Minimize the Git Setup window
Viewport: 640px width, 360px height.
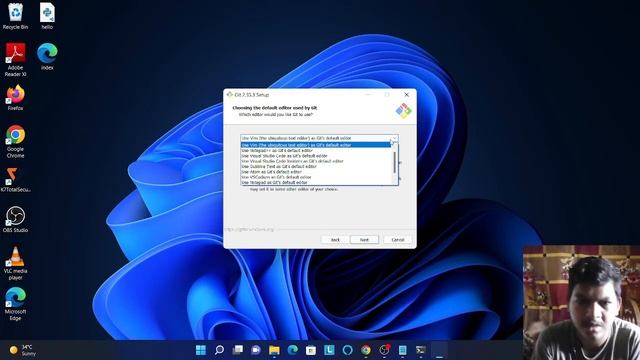(x=368, y=95)
